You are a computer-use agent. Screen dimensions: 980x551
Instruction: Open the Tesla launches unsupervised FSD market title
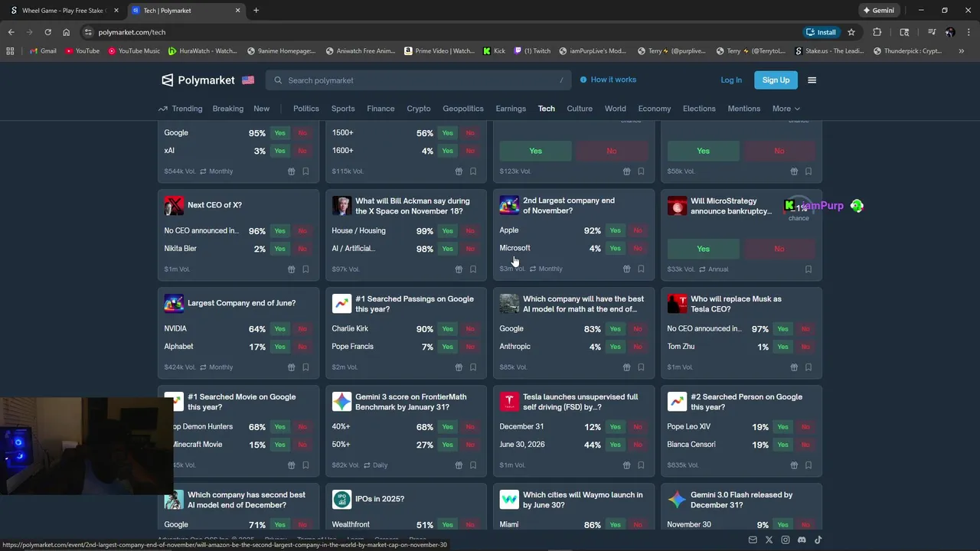[x=580, y=402]
